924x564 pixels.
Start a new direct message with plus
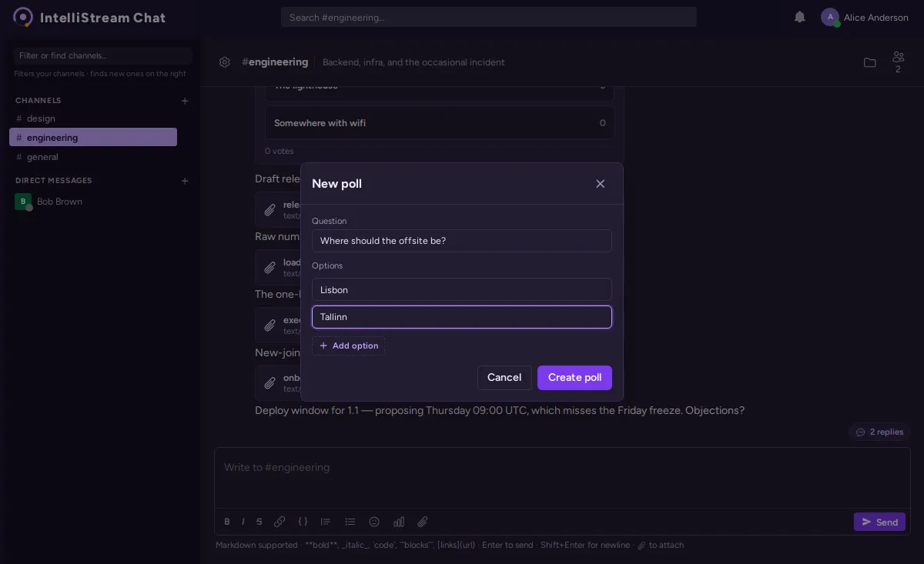pos(185,181)
